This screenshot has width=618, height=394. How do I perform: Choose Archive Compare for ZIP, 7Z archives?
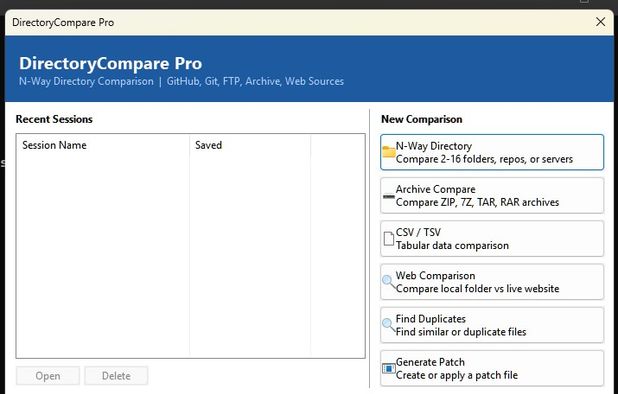click(x=492, y=196)
